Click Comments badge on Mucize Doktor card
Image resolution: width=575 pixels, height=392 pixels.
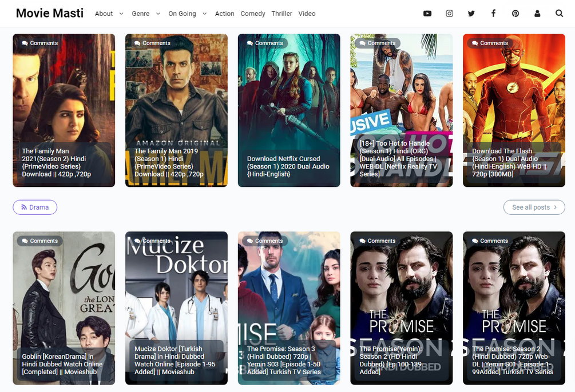click(x=152, y=241)
